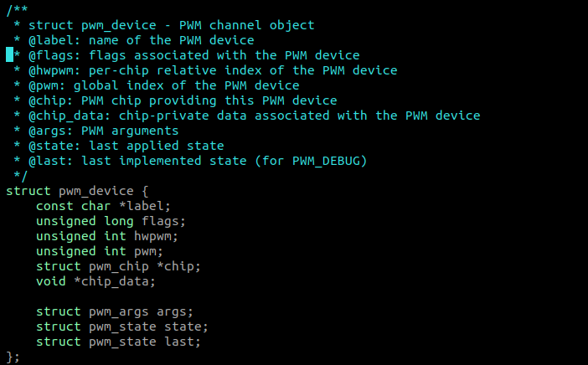
Task: Click the 'struct pwm_chip *chip;' member
Action: pyautogui.click(x=118, y=266)
